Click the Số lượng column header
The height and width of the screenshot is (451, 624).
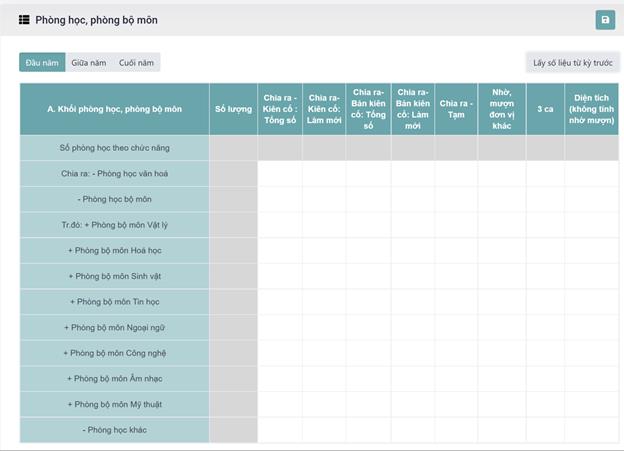[233, 108]
